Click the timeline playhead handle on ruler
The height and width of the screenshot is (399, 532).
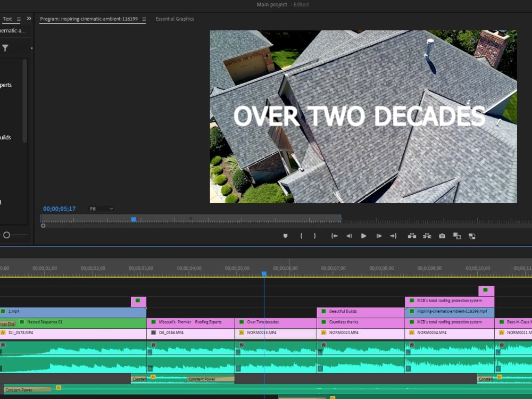tap(264, 273)
